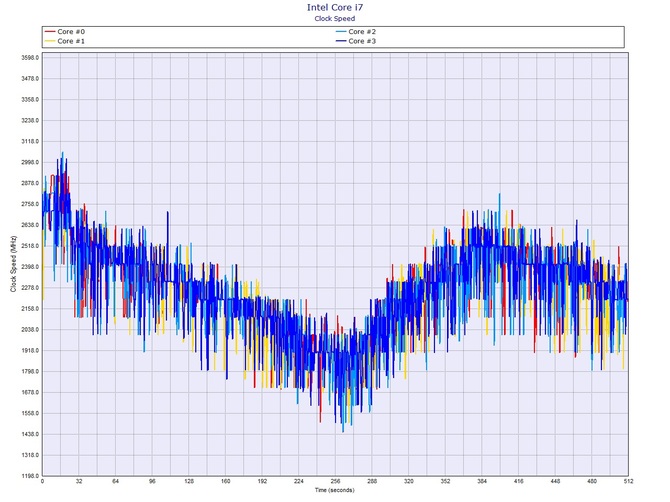This screenshot has width=670, height=502.
Task: Click the Intel Core i7 chart title
Action: [x=335, y=7]
